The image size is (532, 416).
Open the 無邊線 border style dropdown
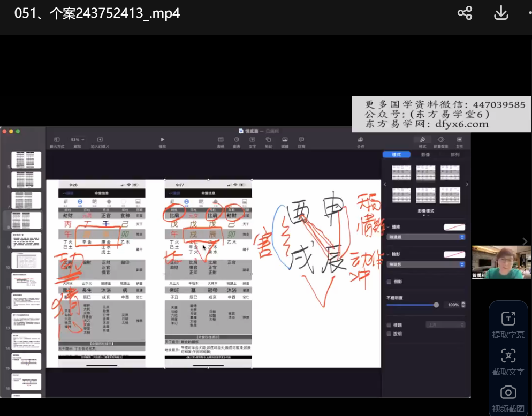(425, 237)
